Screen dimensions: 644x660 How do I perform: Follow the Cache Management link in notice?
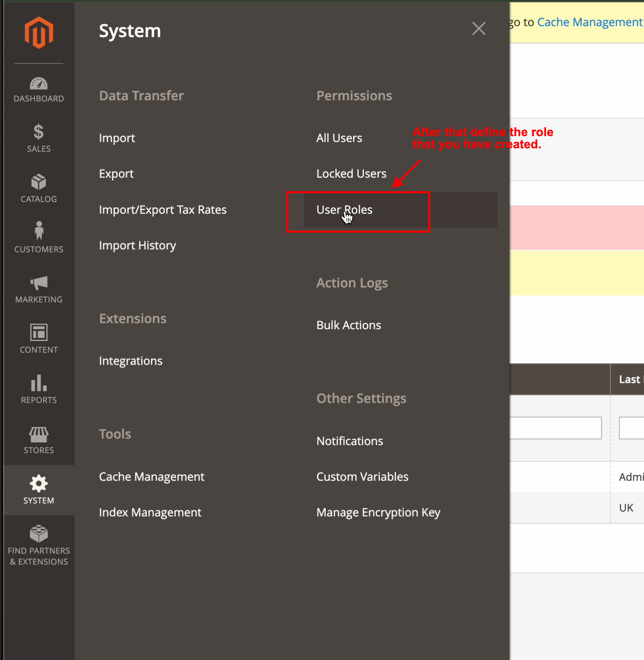point(590,22)
